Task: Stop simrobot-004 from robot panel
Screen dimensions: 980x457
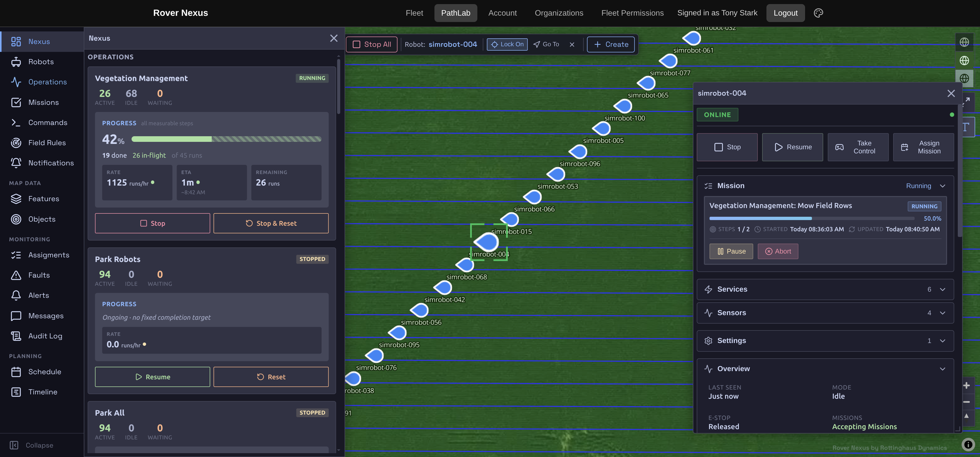Action: coord(727,147)
